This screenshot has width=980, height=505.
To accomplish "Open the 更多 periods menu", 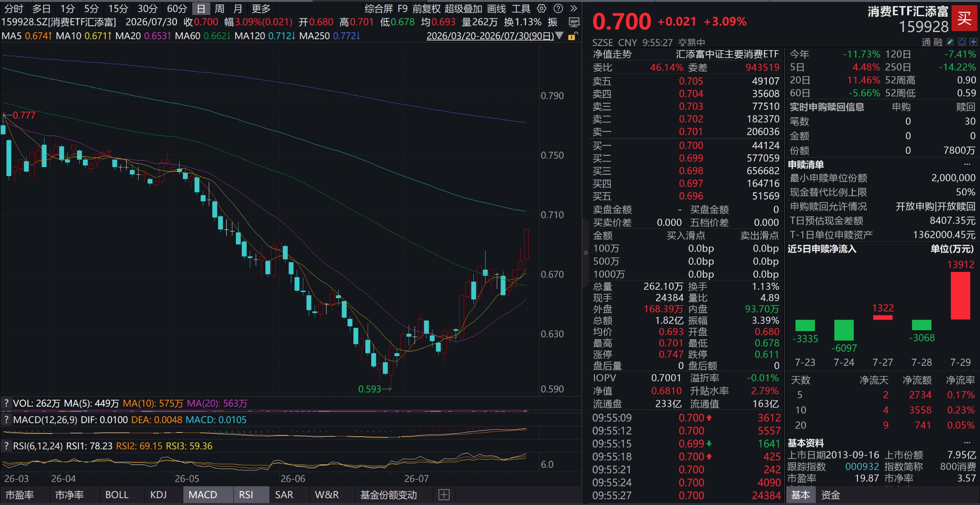I will (261, 8).
